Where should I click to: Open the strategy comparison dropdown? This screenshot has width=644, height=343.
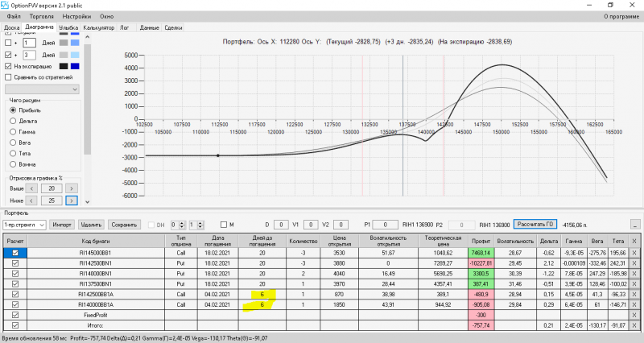point(42,89)
